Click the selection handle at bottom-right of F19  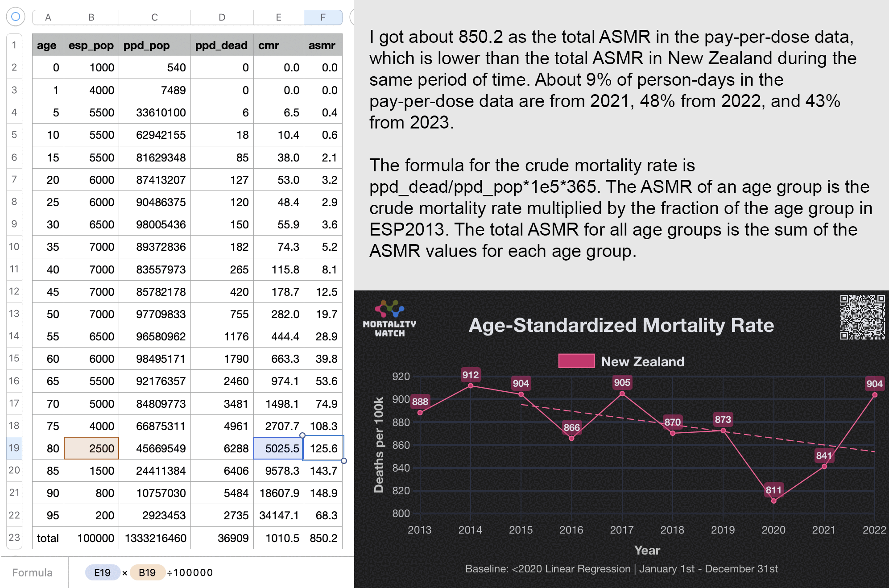click(344, 461)
